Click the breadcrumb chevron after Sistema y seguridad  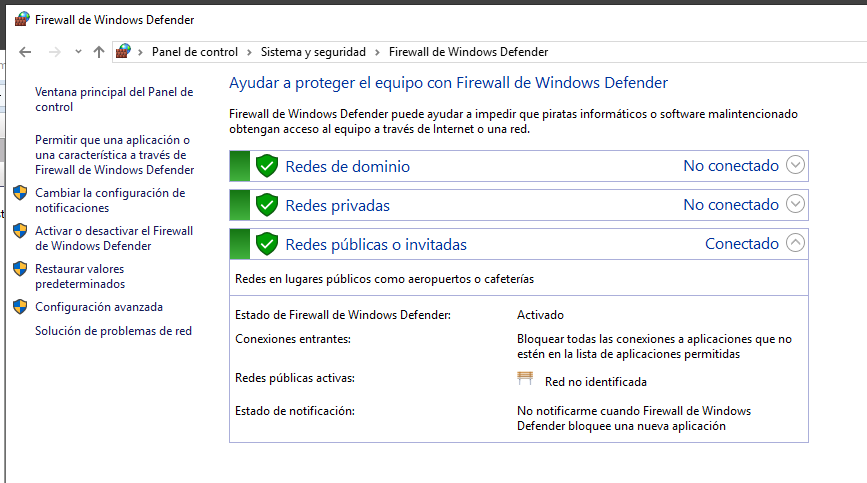377,52
